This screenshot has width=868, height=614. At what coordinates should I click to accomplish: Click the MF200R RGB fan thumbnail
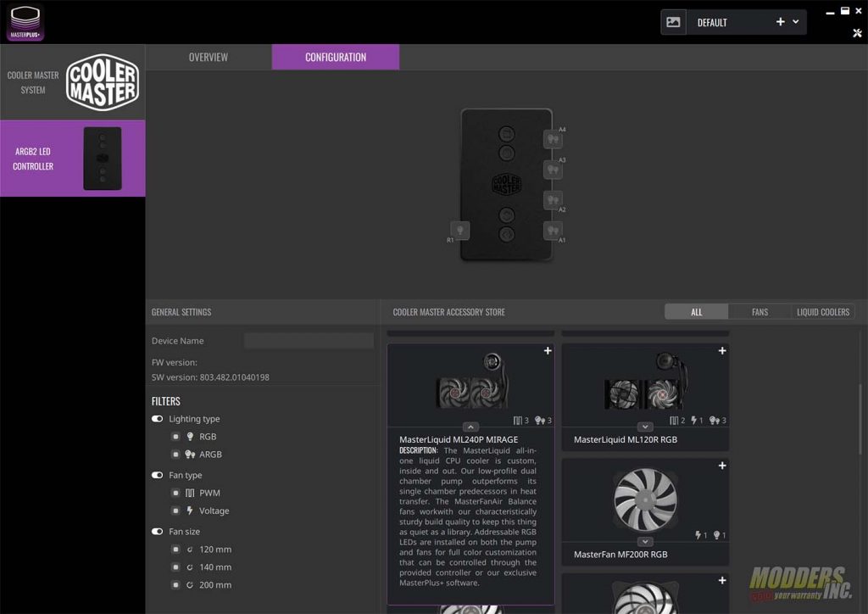click(645, 499)
